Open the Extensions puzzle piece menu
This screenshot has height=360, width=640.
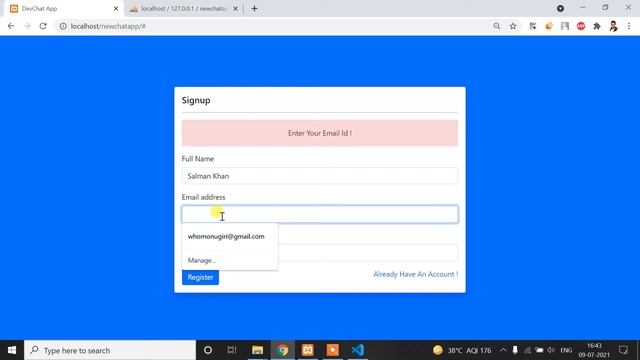pos(597,26)
